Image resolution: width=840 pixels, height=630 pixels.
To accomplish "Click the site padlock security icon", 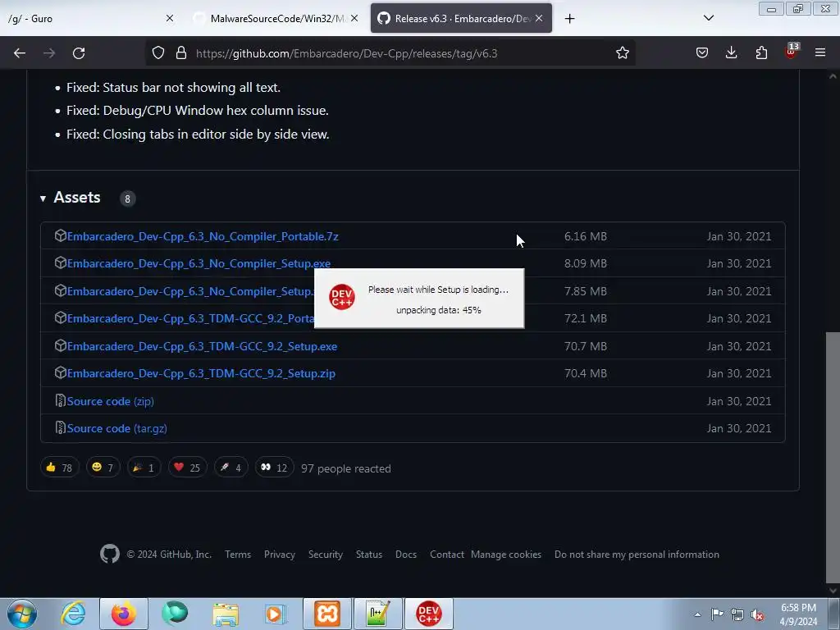I will click(181, 53).
